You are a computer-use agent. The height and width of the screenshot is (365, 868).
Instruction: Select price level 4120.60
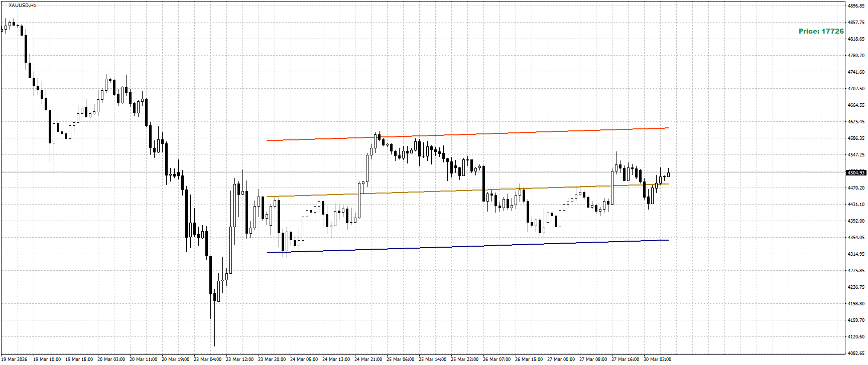[856, 337]
